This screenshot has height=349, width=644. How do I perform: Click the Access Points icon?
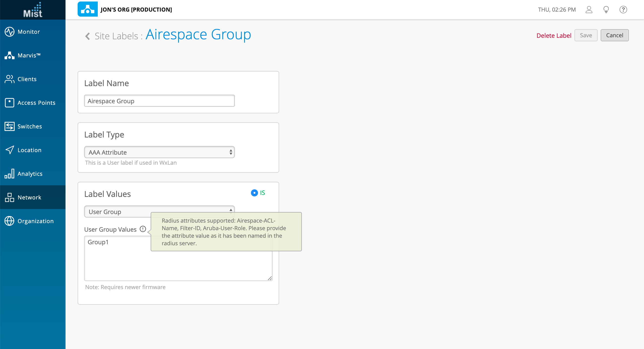point(10,103)
